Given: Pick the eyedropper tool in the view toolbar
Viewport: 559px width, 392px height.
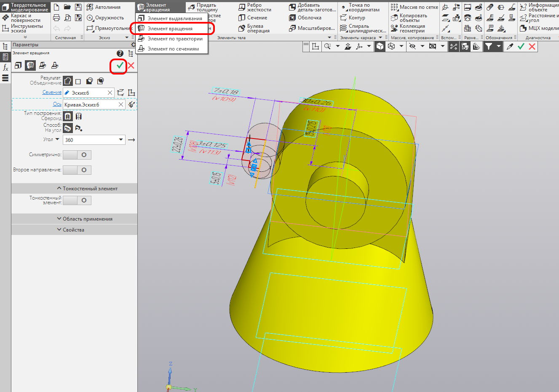Looking at the screenshot, I should click(x=510, y=46).
